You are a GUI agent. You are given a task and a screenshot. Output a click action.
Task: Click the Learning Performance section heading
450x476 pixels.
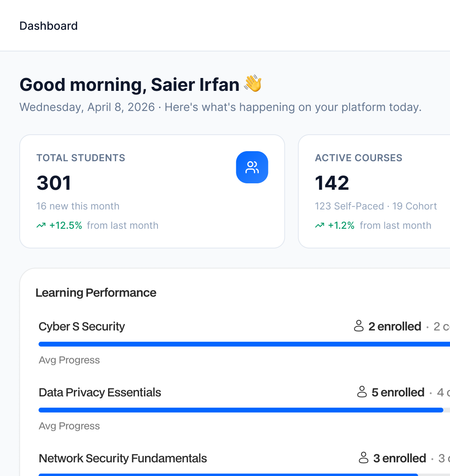pos(96,293)
